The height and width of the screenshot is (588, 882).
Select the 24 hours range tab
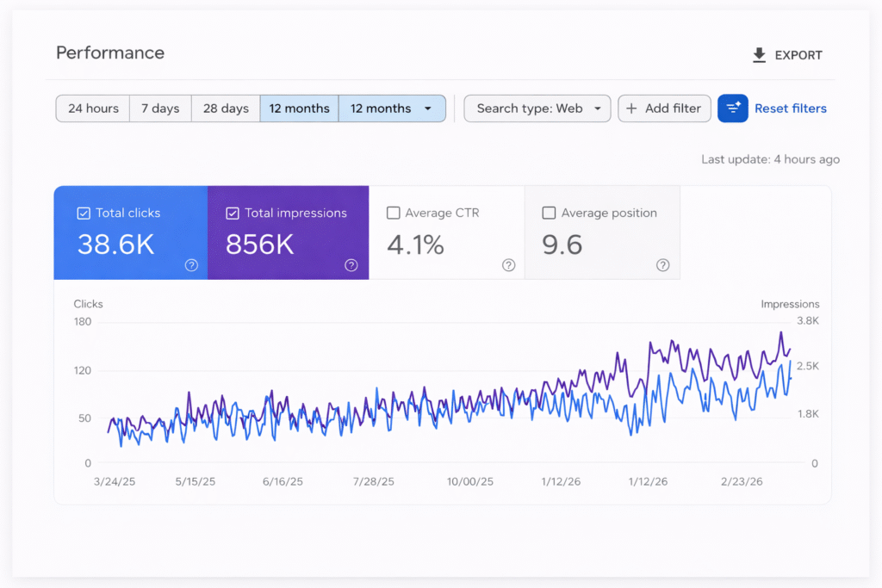pyautogui.click(x=93, y=108)
